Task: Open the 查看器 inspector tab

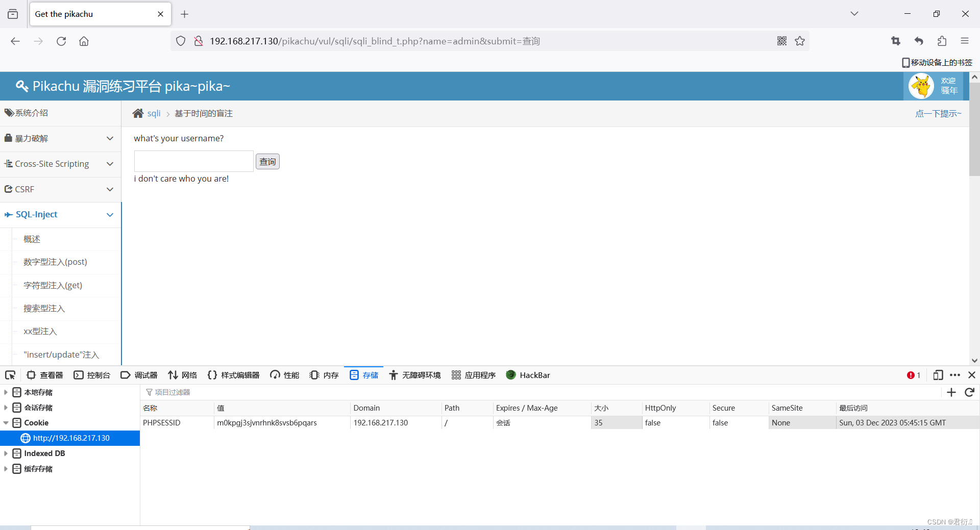Action: tap(44, 375)
